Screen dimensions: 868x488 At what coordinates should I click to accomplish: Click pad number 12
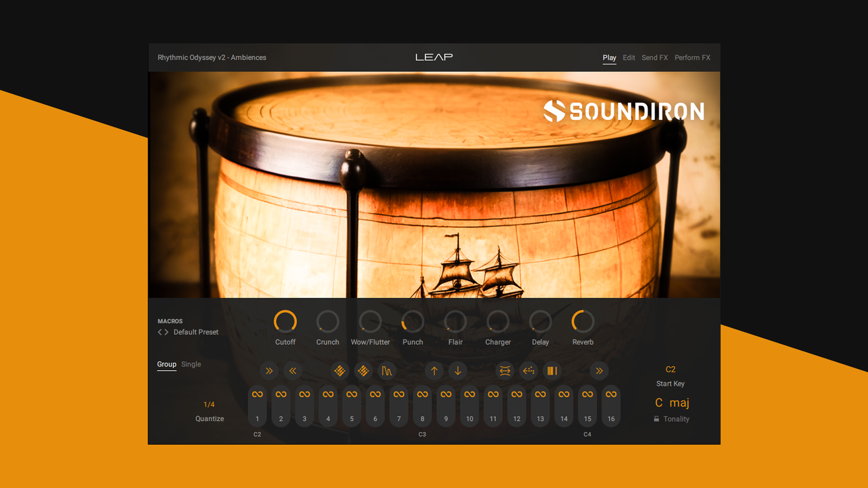(x=517, y=407)
